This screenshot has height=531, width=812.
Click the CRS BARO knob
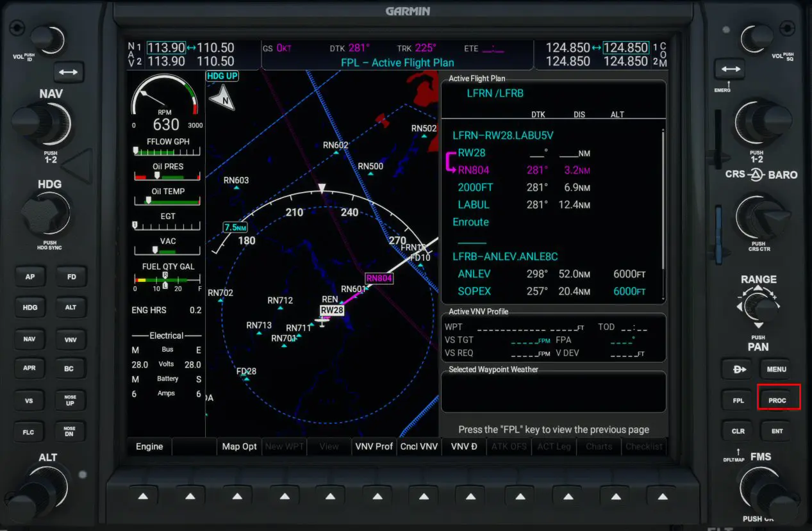pyautogui.click(x=761, y=218)
